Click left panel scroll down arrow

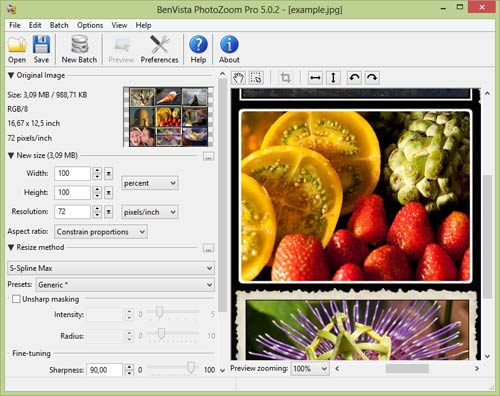[222, 370]
